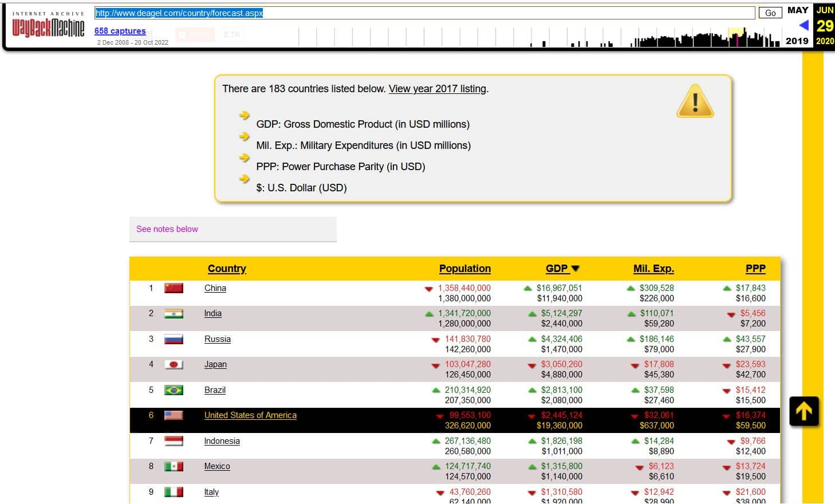
Task: Open the China country link
Action: pyautogui.click(x=215, y=288)
